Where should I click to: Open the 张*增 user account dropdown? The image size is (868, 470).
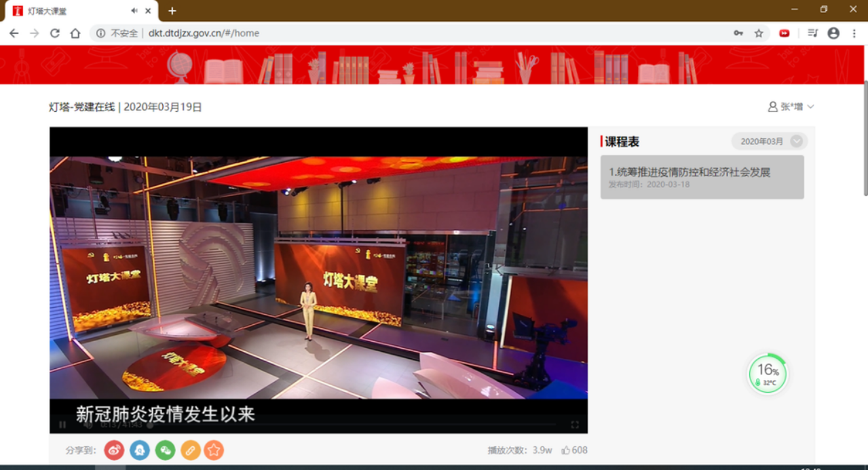click(791, 106)
